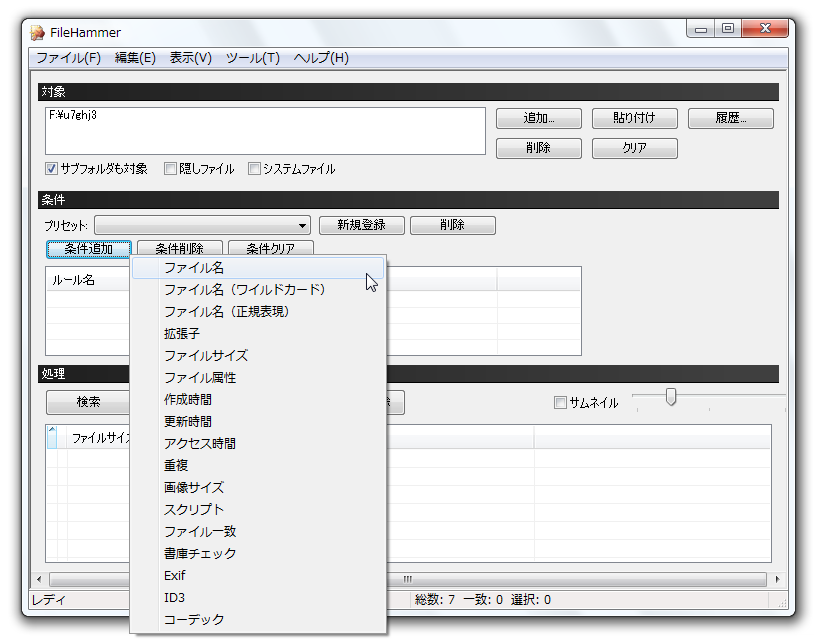The image size is (817, 643).
Task: Select ファイル名 from the condition menu
Action: (258, 268)
